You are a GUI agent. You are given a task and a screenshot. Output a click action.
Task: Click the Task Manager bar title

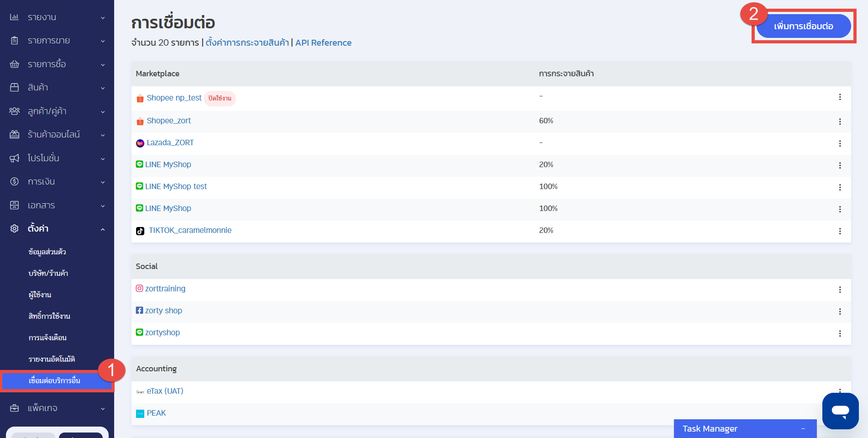point(710,429)
